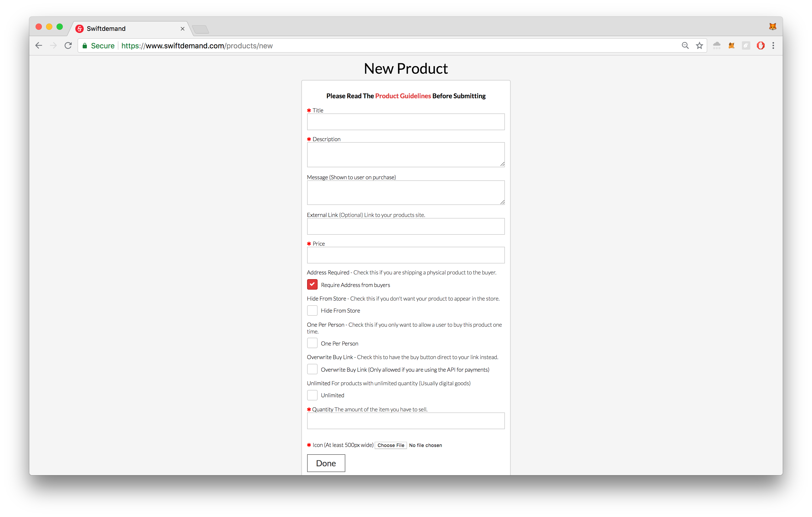Open a new tab next to Swiftdemand
The image size is (812, 517).
pos(201,29)
